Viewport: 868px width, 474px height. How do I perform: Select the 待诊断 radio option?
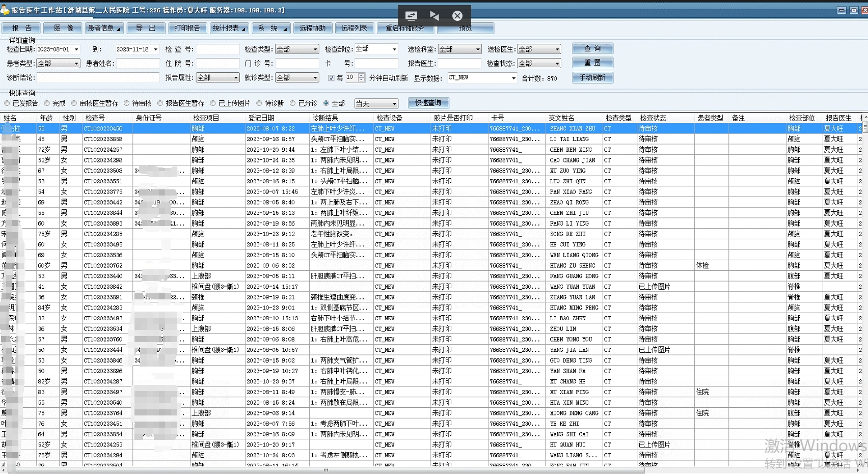pos(259,103)
